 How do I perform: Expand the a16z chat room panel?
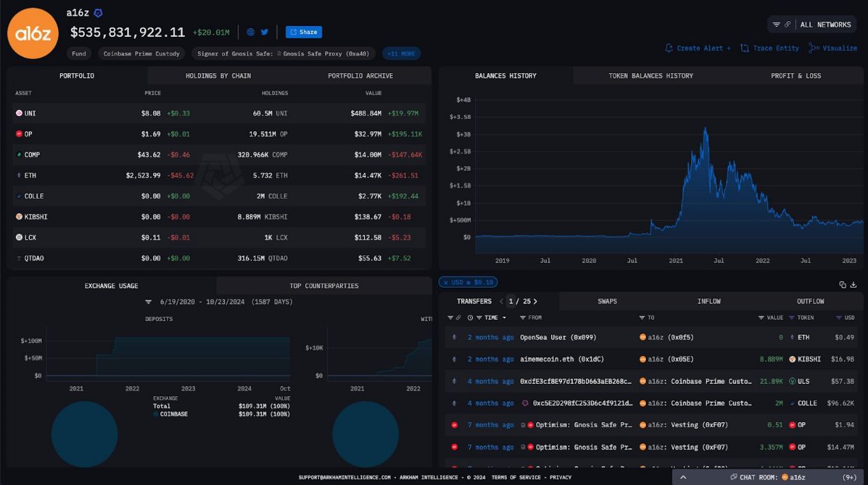[683, 477]
